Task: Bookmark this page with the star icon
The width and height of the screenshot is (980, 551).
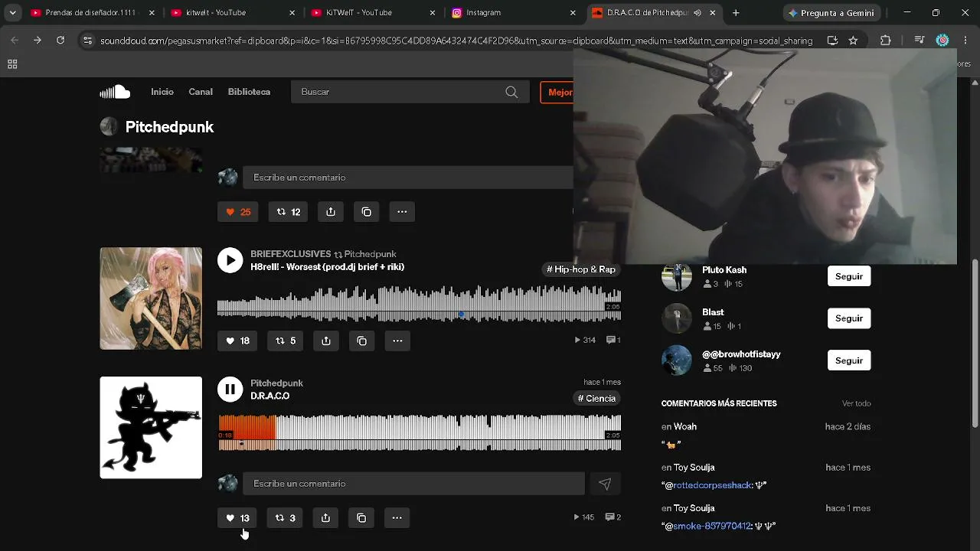Action: (x=853, y=41)
